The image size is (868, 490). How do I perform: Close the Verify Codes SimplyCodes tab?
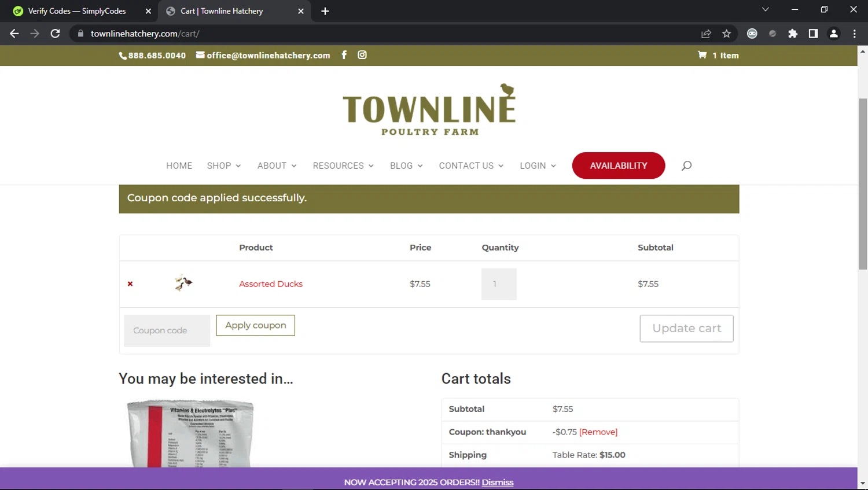pyautogui.click(x=148, y=11)
